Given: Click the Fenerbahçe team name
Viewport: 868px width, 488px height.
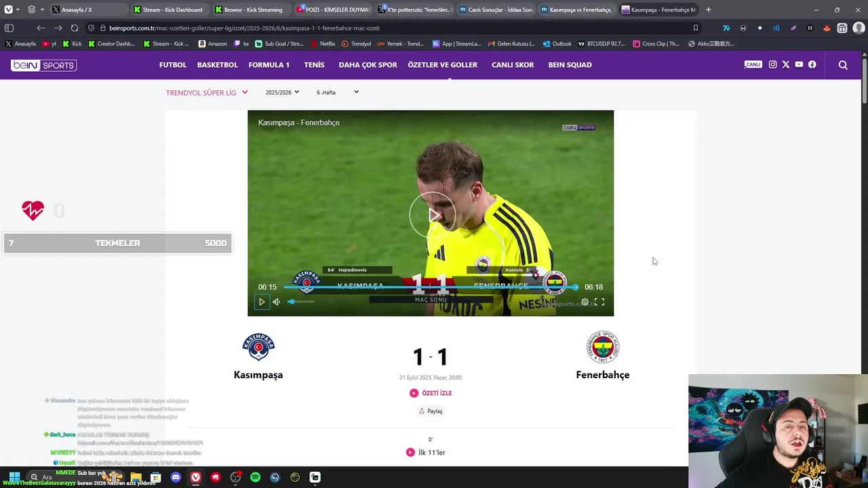Looking at the screenshot, I should (603, 375).
